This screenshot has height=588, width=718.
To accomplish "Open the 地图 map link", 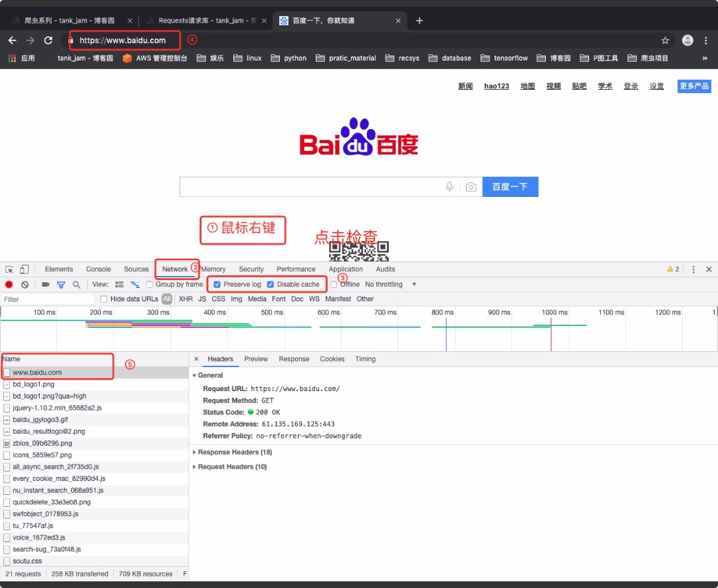I will coord(527,86).
